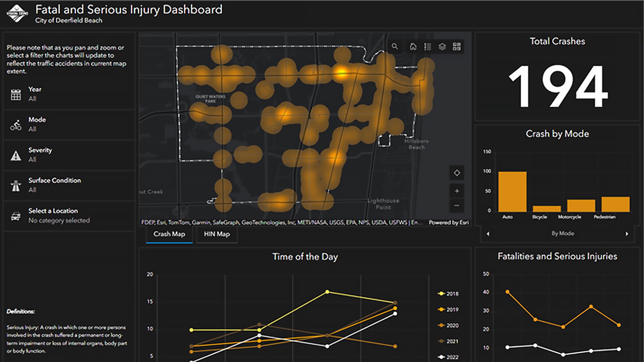Click the Definitions heading
The height and width of the screenshot is (362, 644).
pos(21,311)
